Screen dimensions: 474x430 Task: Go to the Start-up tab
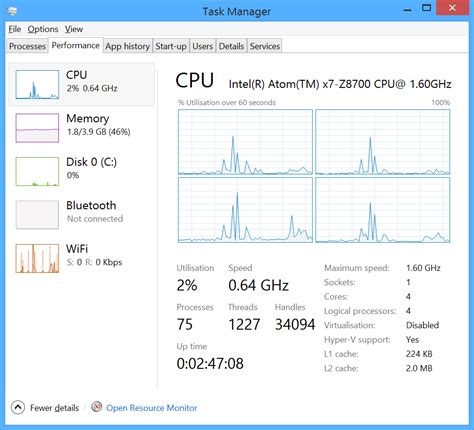(171, 46)
